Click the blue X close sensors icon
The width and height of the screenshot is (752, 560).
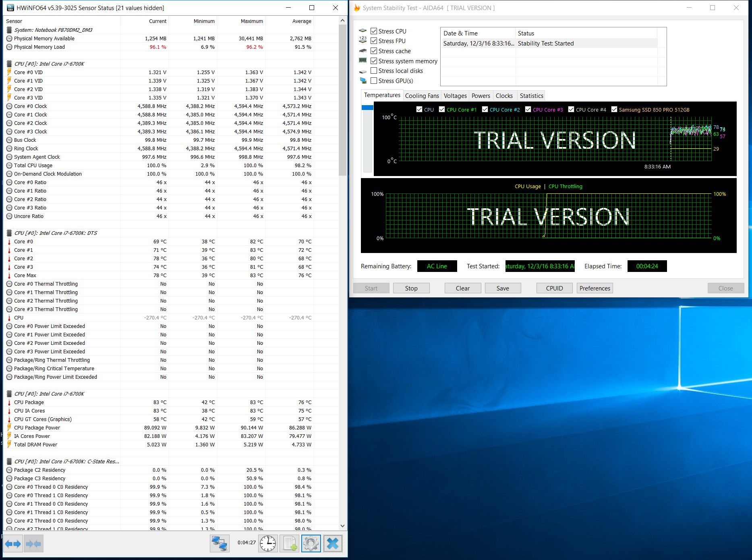[333, 543]
